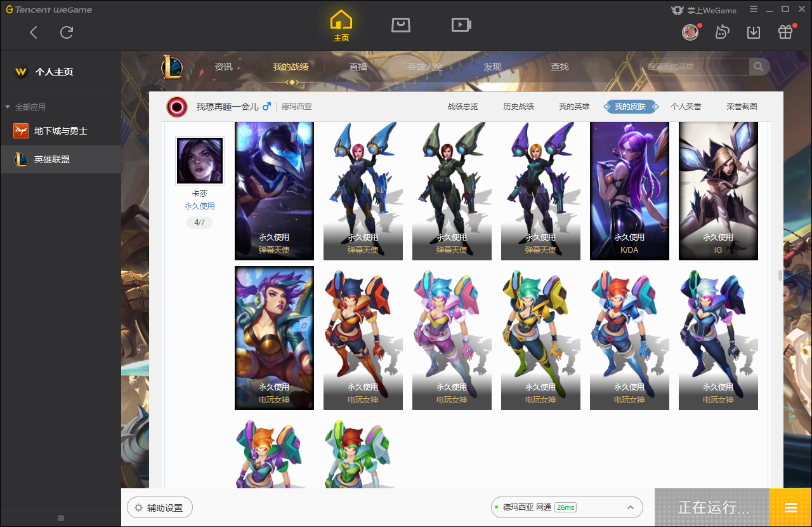Click summoner name 我想再睡一会儿
The height and width of the screenshot is (527, 812).
(x=227, y=107)
